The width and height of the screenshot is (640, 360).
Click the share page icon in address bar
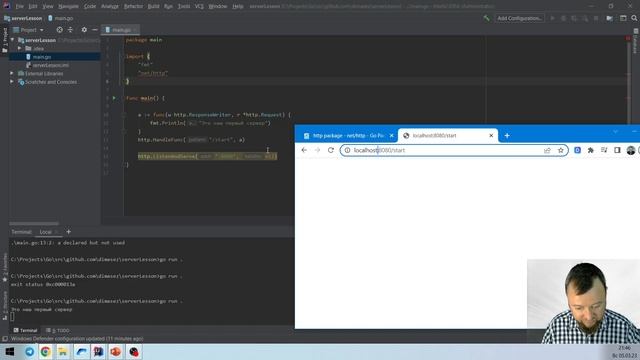tap(547, 150)
